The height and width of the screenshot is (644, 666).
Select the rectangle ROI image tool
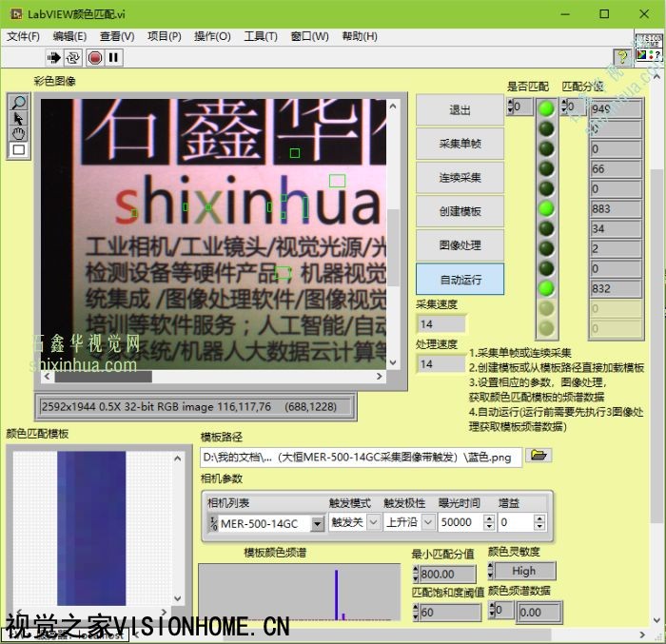18,149
